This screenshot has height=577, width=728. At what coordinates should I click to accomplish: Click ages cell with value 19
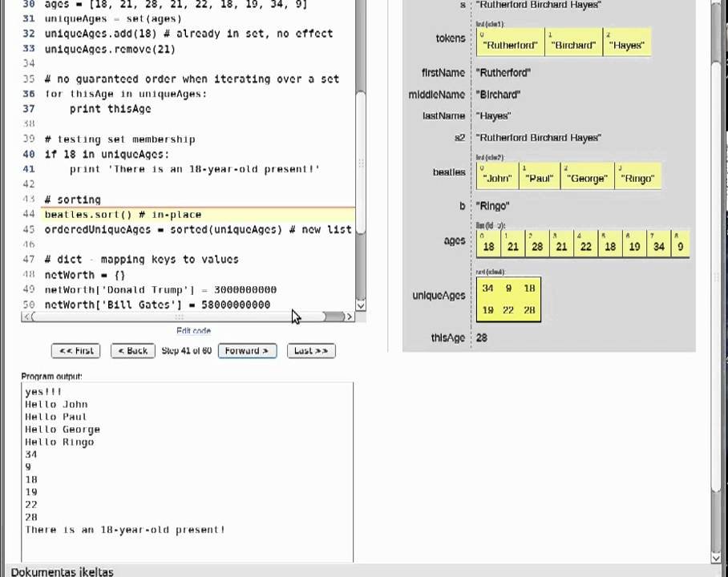click(635, 244)
